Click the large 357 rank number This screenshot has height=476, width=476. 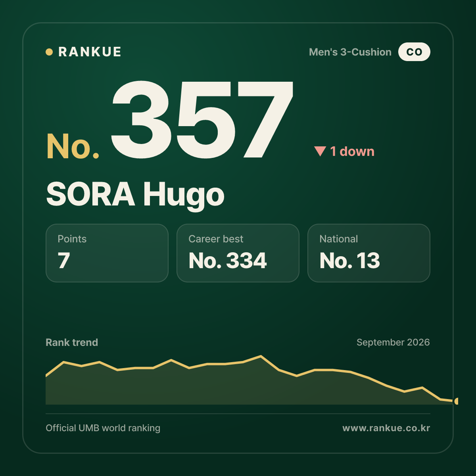pyautogui.click(x=202, y=119)
